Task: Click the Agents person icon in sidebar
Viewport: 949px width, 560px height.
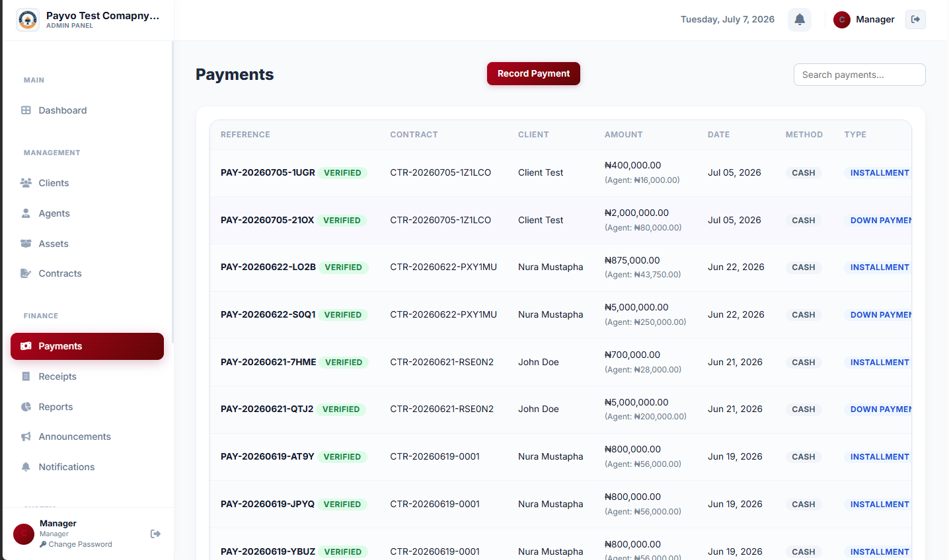Action: (x=26, y=213)
